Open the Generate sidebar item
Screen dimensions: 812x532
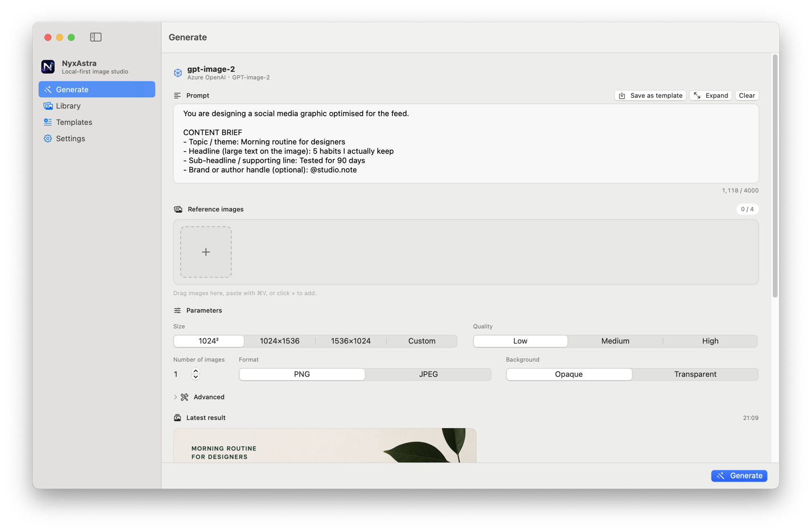coord(97,89)
